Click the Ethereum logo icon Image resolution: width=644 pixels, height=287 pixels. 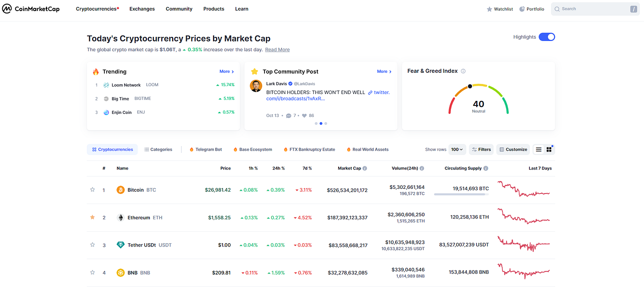[121, 217]
